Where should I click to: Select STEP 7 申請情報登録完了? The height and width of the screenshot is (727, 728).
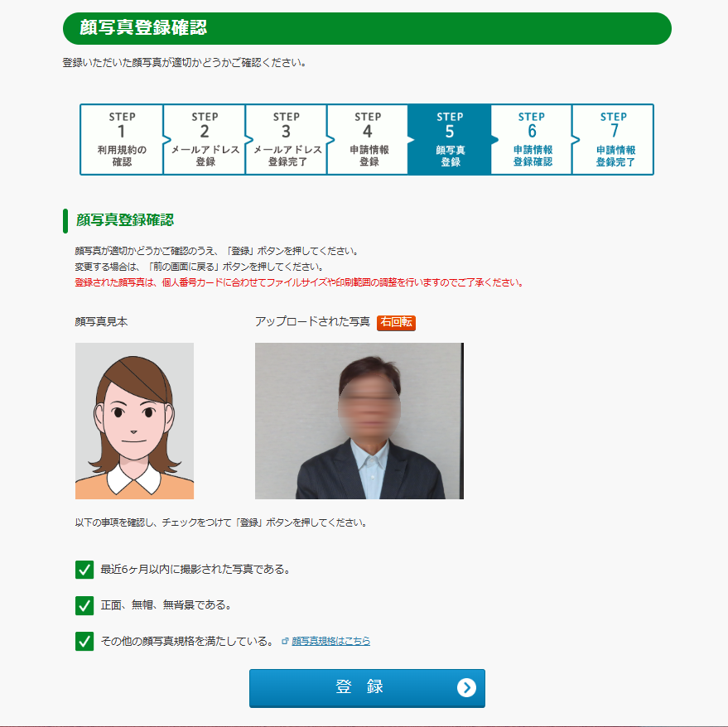coord(614,139)
